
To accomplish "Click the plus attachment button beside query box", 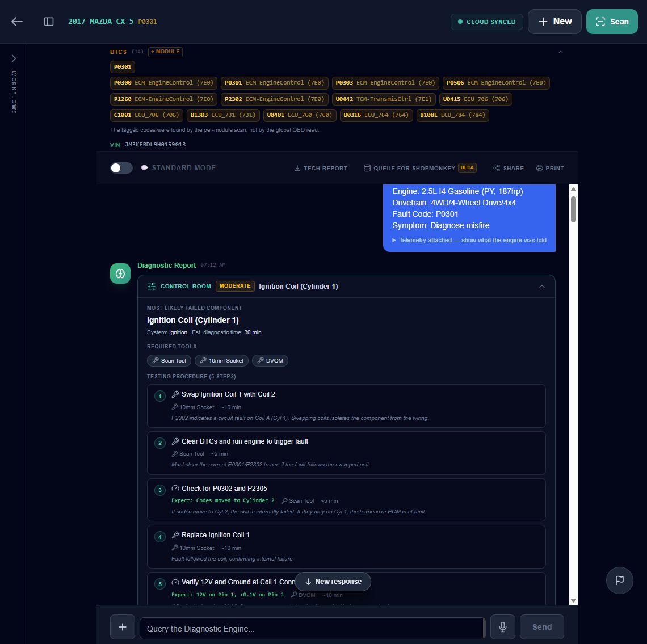I will coord(123,626).
